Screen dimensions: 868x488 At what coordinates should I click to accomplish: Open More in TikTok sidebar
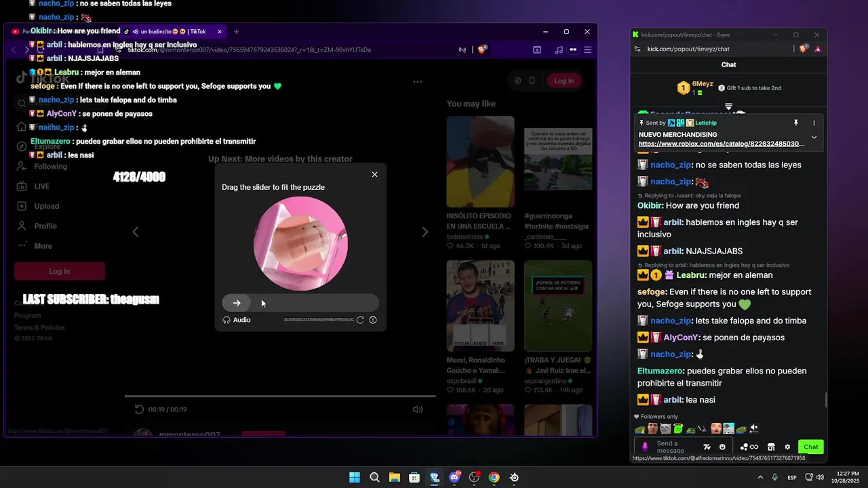35,245
